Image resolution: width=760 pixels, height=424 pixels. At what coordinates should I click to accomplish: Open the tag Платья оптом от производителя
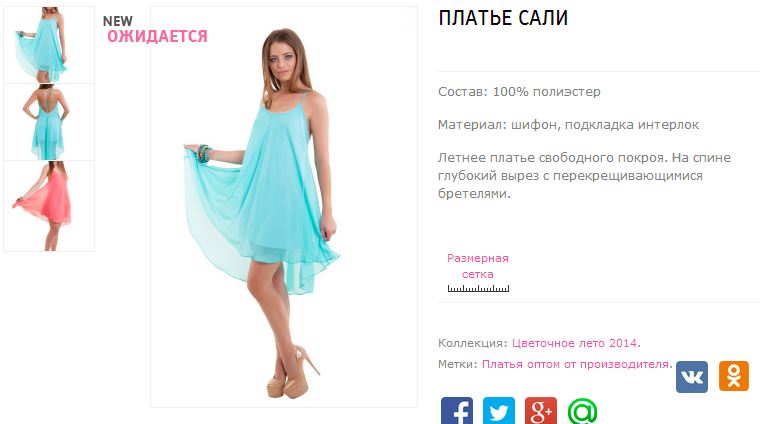click(x=575, y=364)
